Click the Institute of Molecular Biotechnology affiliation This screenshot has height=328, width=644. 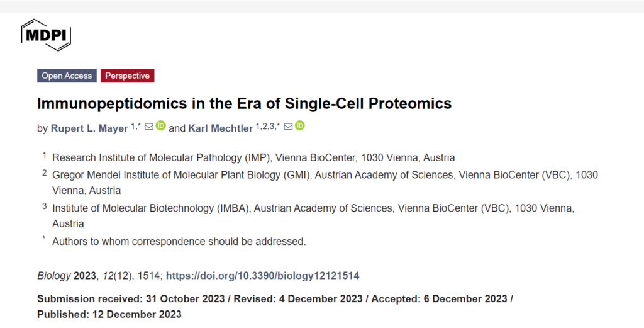(313, 208)
